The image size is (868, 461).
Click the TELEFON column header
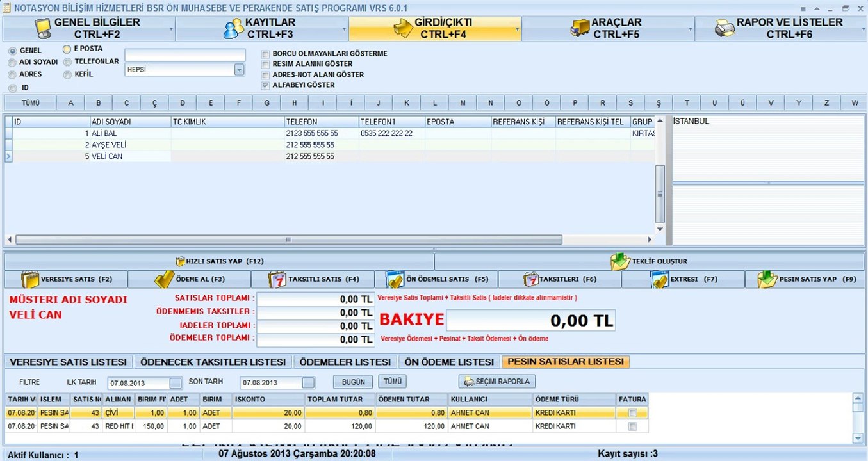pos(322,122)
